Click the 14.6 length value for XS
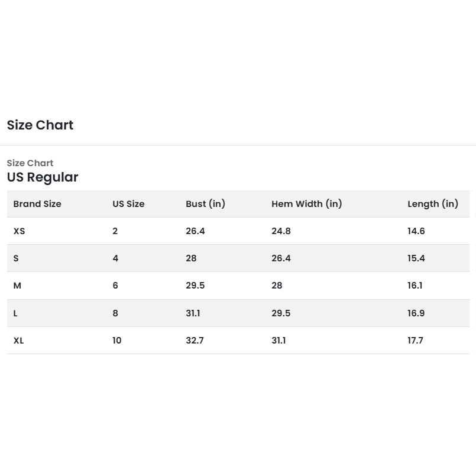Image resolution: width=476 pixels, height=476 pixels. 416,231
